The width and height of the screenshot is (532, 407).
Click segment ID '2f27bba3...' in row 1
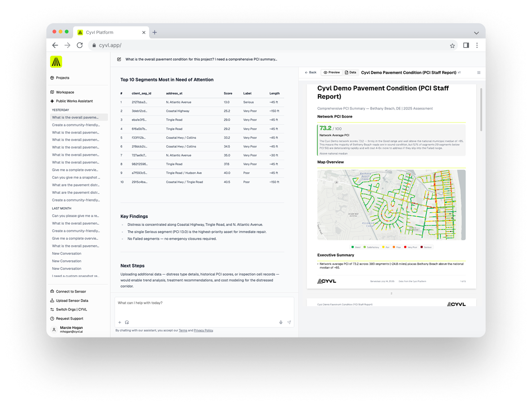[x=139, y=102]
